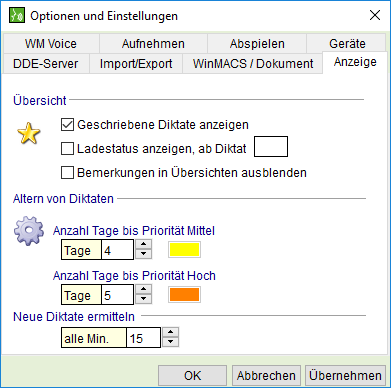Click the empty ab Diktat input field
The height and width of the screenshot is (388, 391).
(271, 146)
